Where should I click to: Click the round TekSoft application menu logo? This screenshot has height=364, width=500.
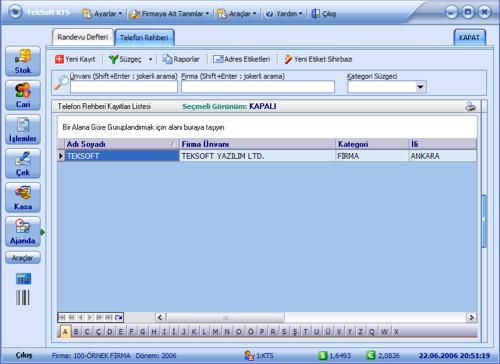(x=15, y=12)
